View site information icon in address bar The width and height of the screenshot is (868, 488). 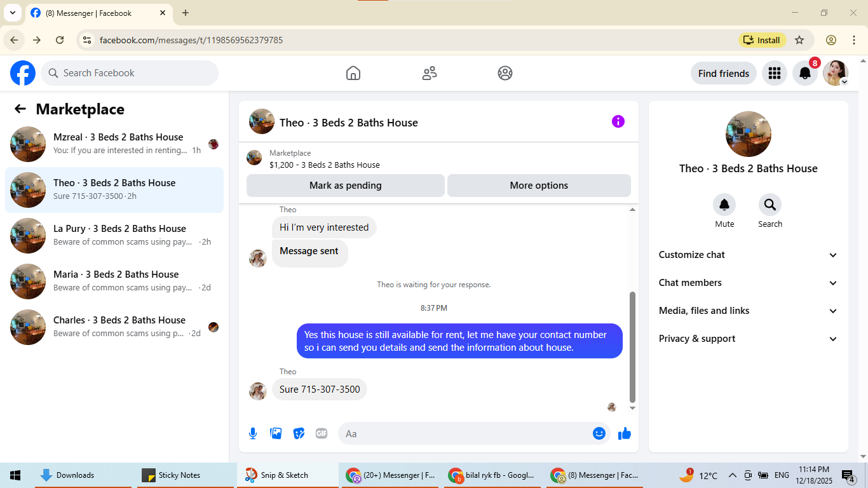[87, 40]
